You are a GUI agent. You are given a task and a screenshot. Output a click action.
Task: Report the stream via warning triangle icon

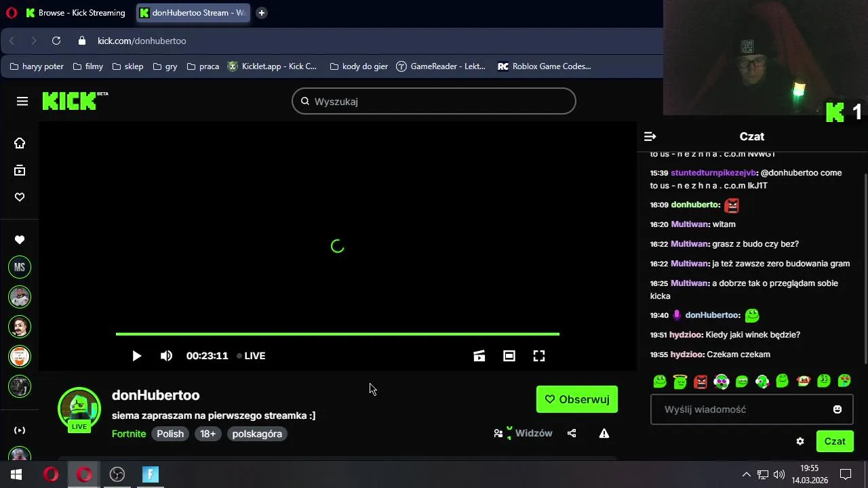(604, 433)
